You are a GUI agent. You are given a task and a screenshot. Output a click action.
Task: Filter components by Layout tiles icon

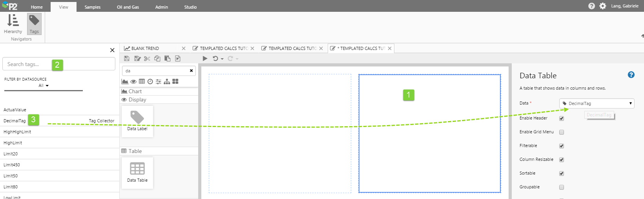[175, 81]
